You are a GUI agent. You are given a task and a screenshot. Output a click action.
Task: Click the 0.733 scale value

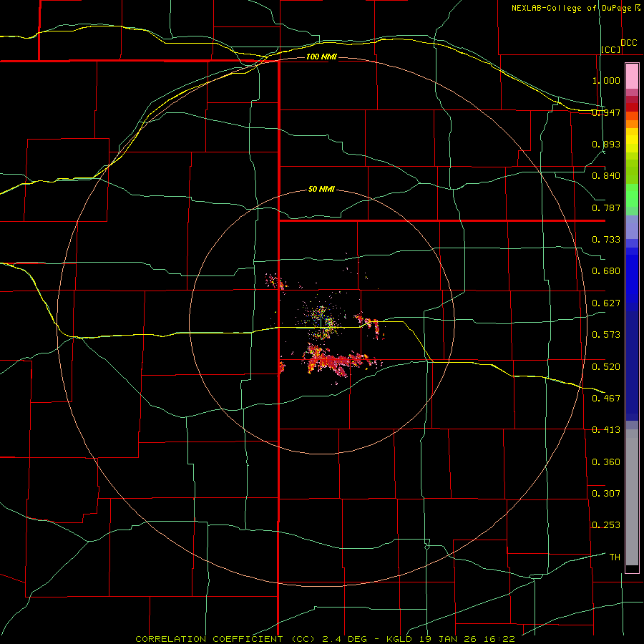pyautogui.click(x=606, y=240)
